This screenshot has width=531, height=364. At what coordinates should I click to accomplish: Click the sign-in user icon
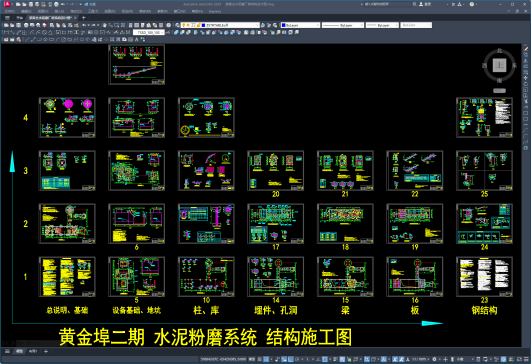pos(421,4)
